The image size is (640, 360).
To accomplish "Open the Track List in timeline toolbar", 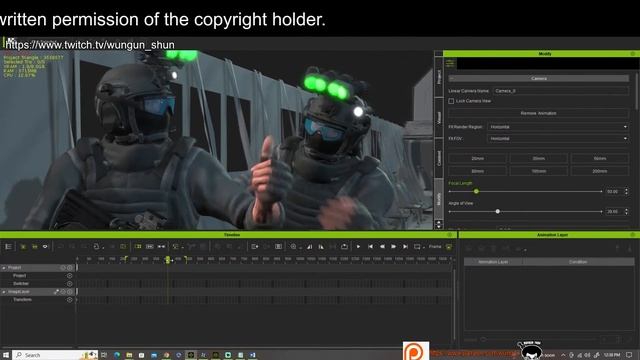I will point(8,247).
